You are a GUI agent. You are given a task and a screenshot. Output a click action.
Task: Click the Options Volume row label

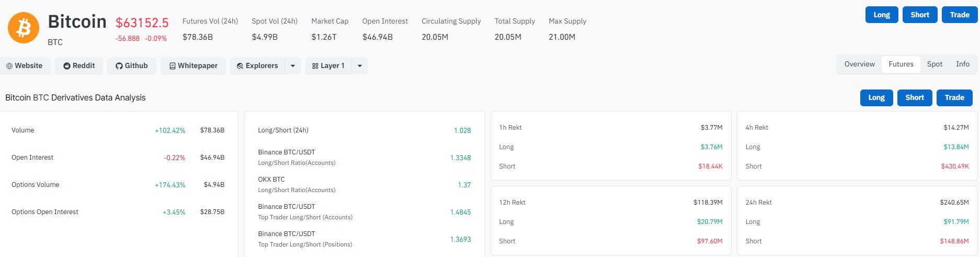[x=36, y=185]
